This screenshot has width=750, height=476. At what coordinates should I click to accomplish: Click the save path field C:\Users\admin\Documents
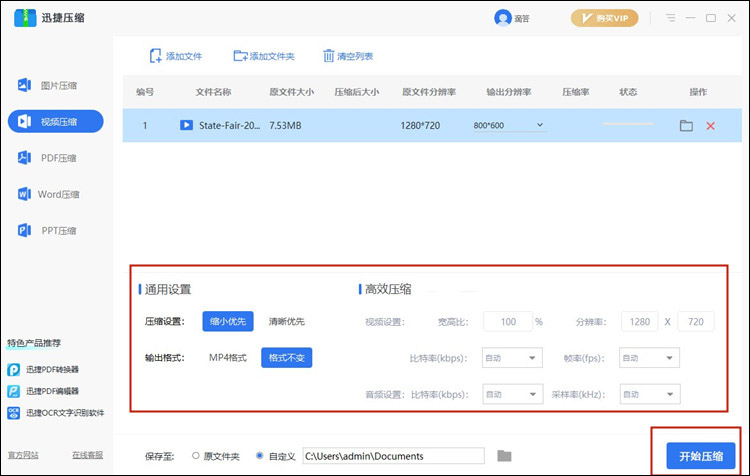coord(393,456)
